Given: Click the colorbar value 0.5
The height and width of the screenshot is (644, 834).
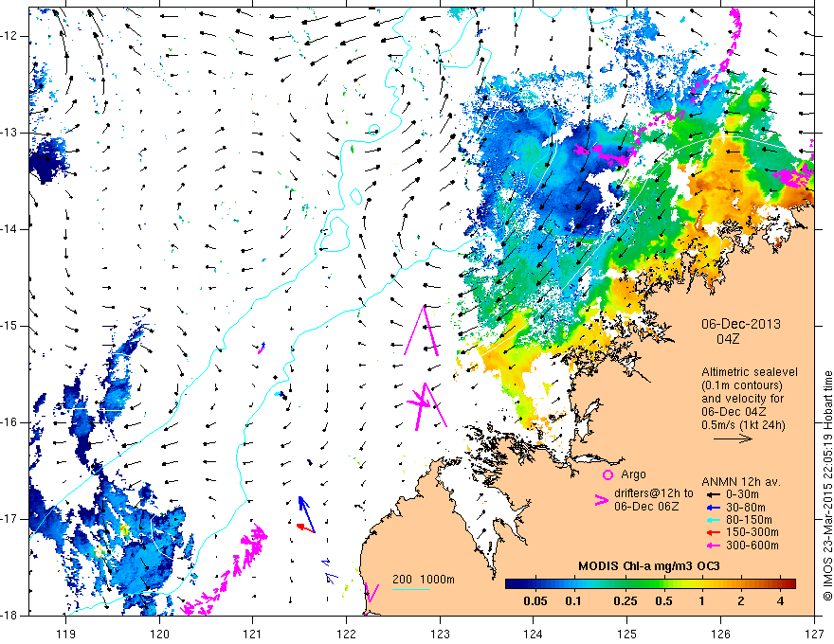Looking at the screenshot, I should (x=663, y=601).
